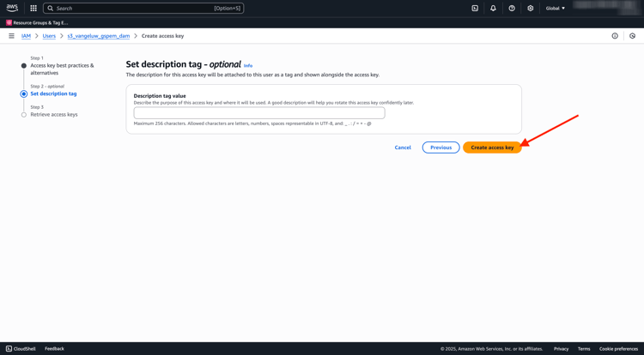Go to the IAM breadcrumb link
The width and height of the screenshot is (644, 355).
[26, 36]
